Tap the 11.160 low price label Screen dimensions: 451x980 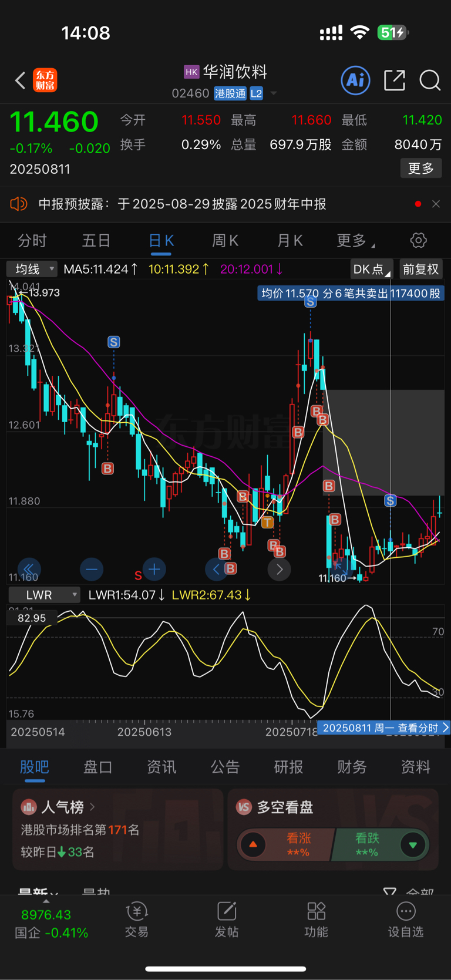point(333,578)
